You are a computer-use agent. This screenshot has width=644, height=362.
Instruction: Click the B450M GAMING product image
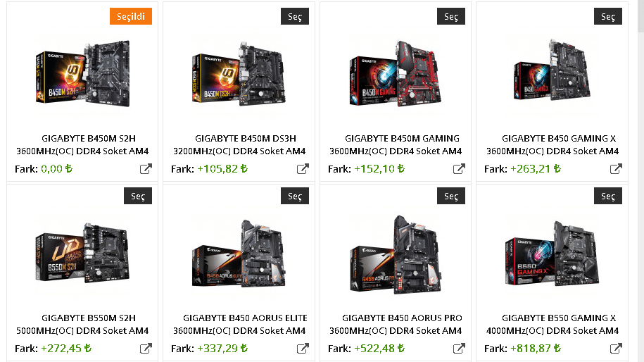pyautogui.click(x=396, y=74)
